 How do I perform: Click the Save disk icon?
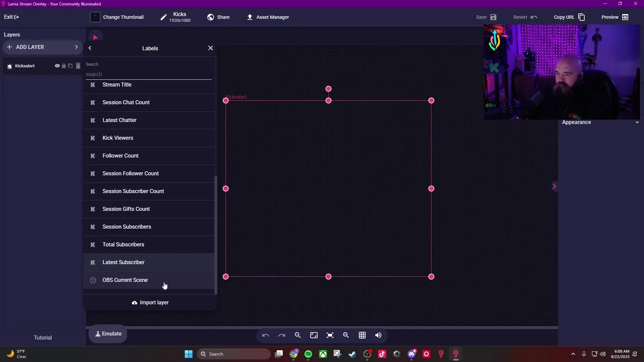coord(493,17)
